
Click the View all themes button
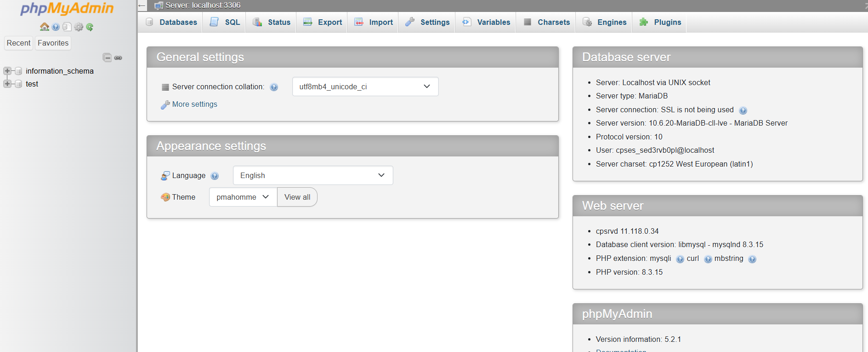point(297,197)
